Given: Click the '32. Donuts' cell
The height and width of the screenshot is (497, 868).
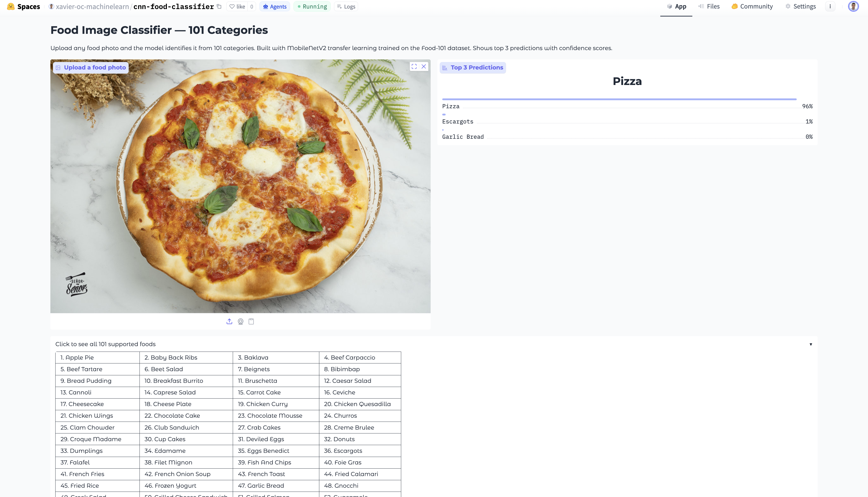Looking at the screenshot, I should click(360, 439).
